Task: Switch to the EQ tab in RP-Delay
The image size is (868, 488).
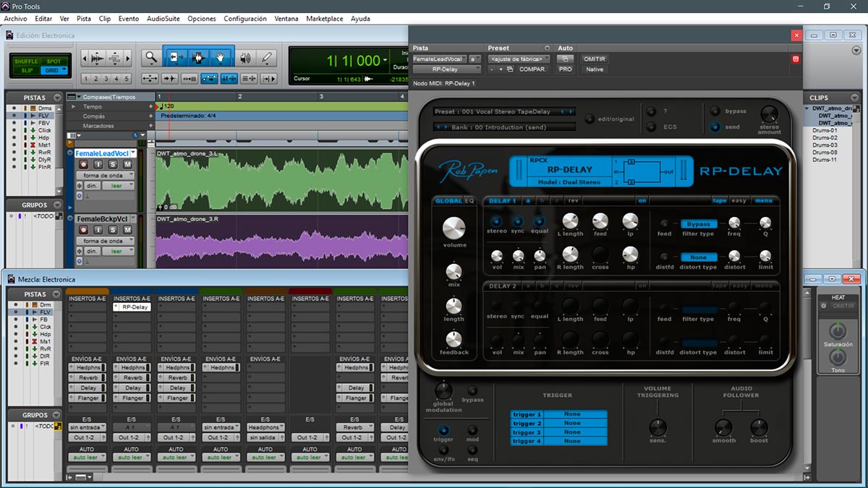Action: click(469, 200)
